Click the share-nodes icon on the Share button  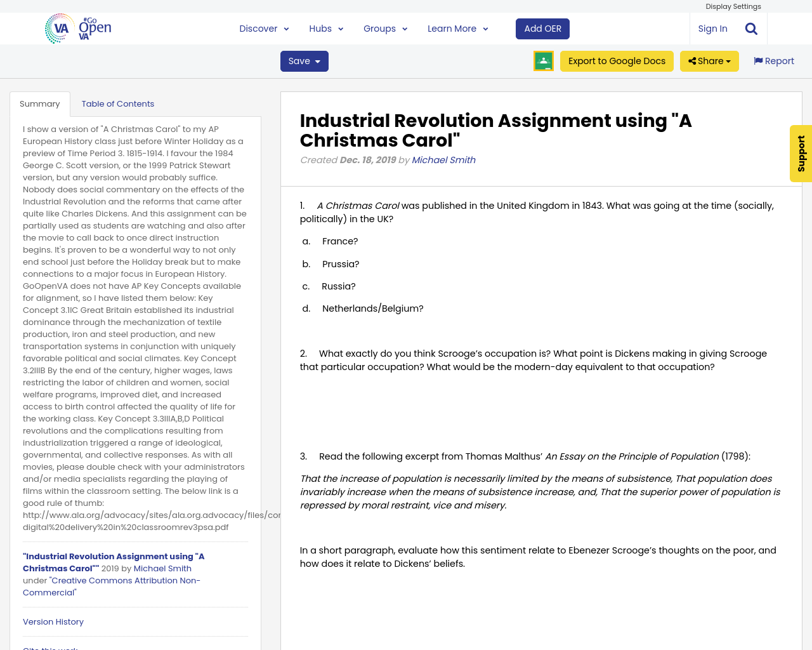[x=691, y=60]
